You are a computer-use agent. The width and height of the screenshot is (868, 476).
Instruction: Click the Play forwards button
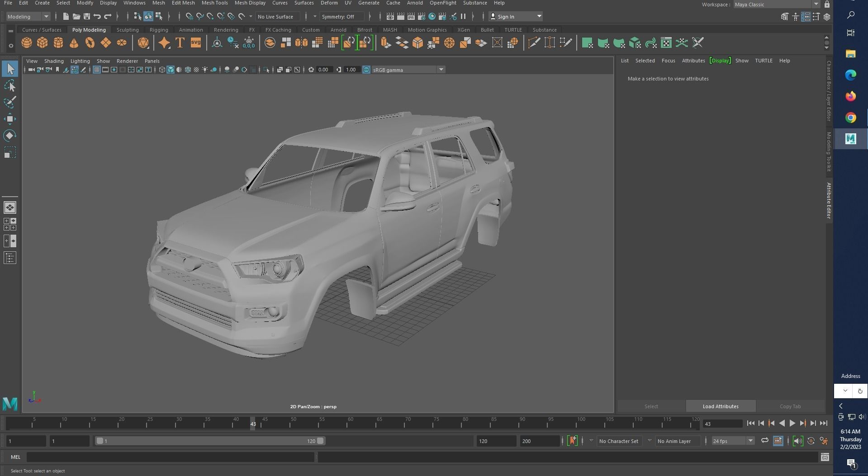[x=792, y=424]
